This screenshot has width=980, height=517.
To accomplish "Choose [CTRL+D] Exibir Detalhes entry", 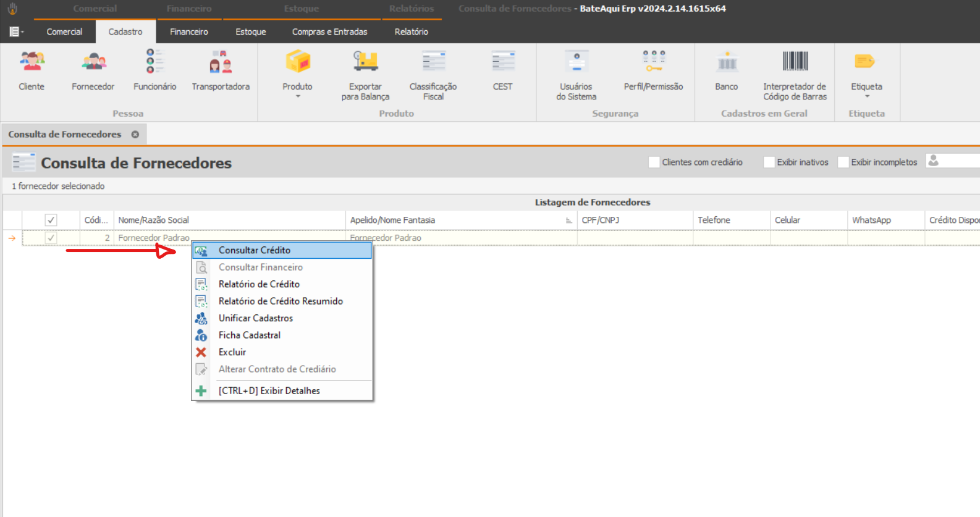I will tap(282, 390).
